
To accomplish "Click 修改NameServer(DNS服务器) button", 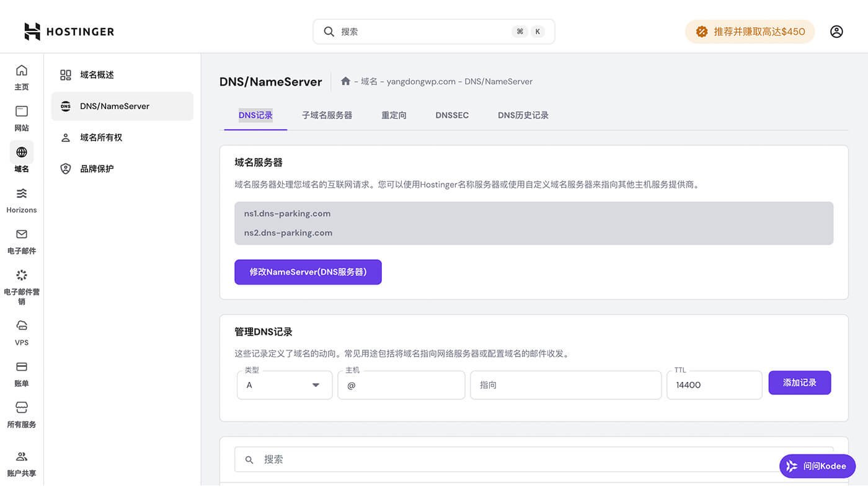I will [x=308, y=272].
